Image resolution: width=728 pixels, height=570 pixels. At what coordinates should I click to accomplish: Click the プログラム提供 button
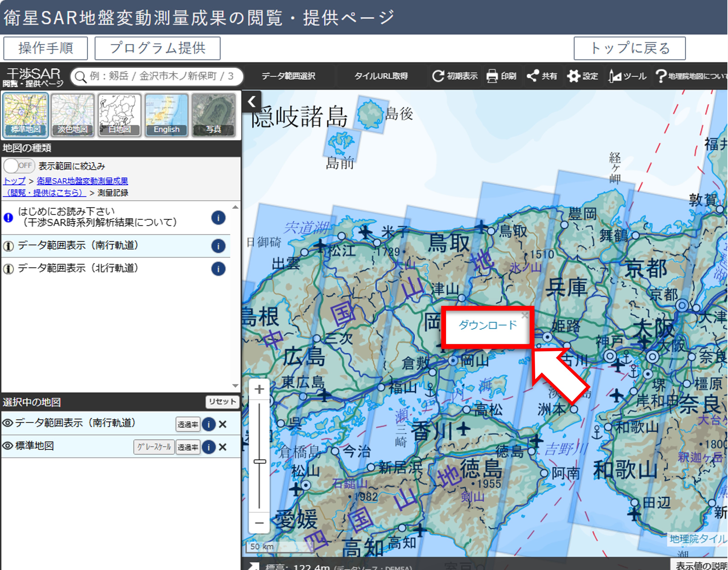coord(158,48)
